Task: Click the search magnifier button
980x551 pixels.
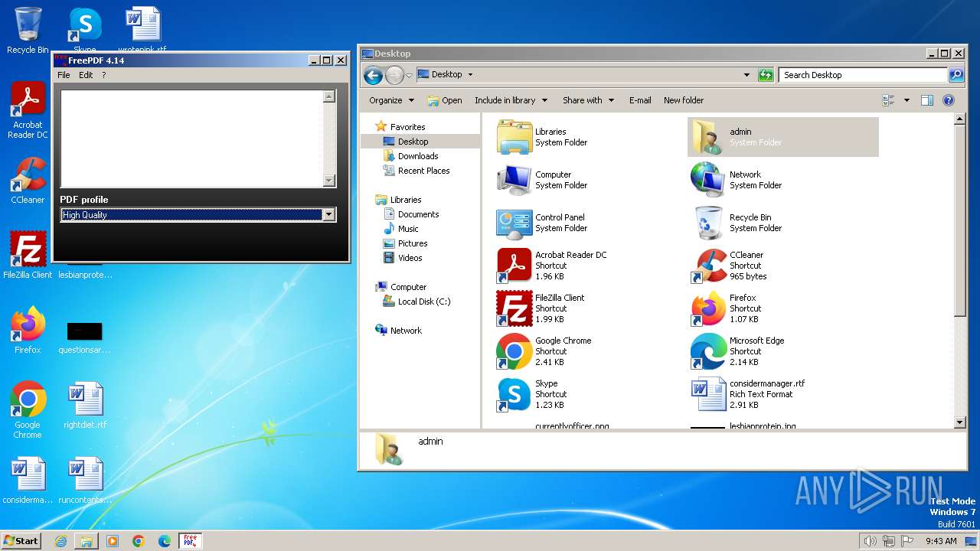Action: click(955, 75)
